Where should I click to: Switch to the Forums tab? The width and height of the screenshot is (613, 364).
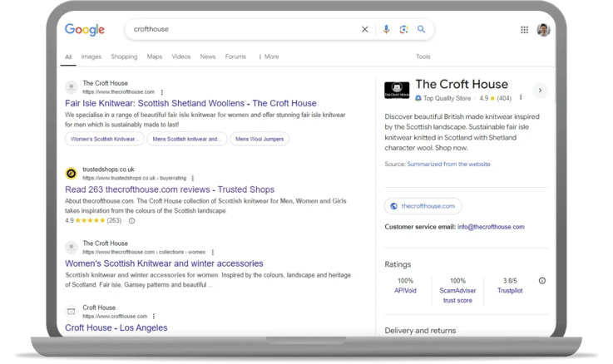click(x=235, y=57)
